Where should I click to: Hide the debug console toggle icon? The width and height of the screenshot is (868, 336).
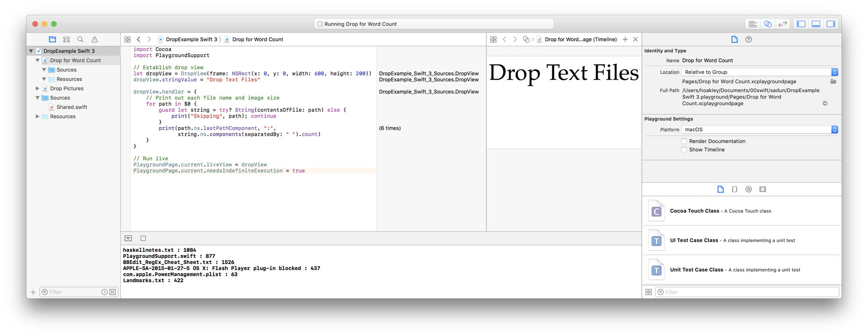click(x=128, y=238)
